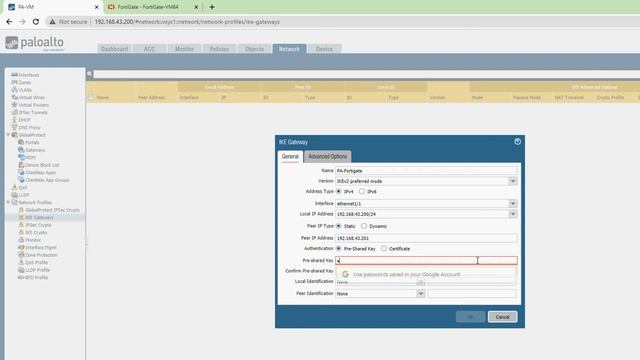Viewport: 640px width, 360px height.
Task: Tick the select-all checkbox in table header
Action: (x=91, y=98)
